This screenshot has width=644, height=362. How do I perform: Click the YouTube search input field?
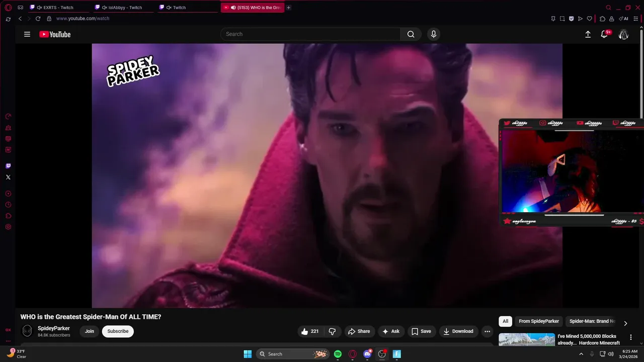(310, 34)
